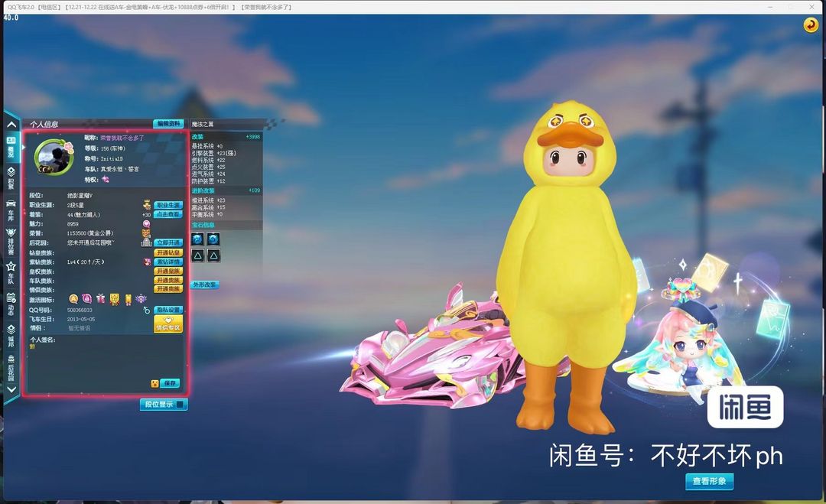Image resolution: width=826 pixels, height=504 pixels.
Task: Click the 紫钻贵族 pink badge icon
Action: pos(147,262)
